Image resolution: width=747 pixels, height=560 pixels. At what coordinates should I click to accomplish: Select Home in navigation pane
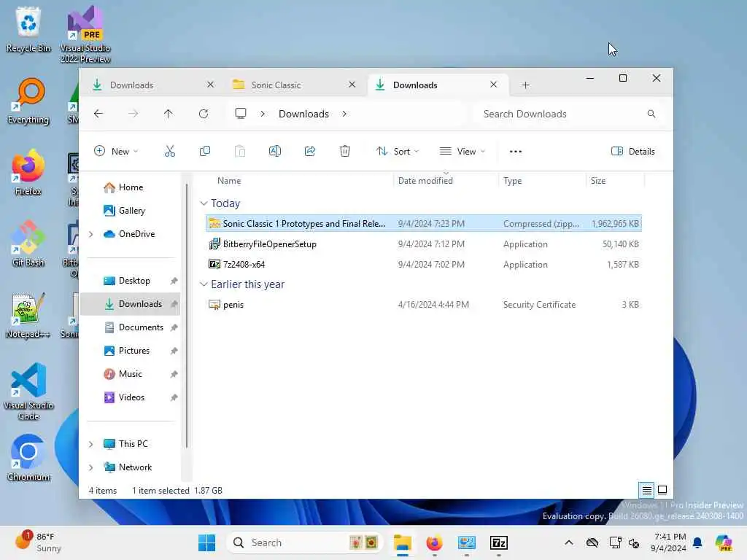click(x=131, y=187)
